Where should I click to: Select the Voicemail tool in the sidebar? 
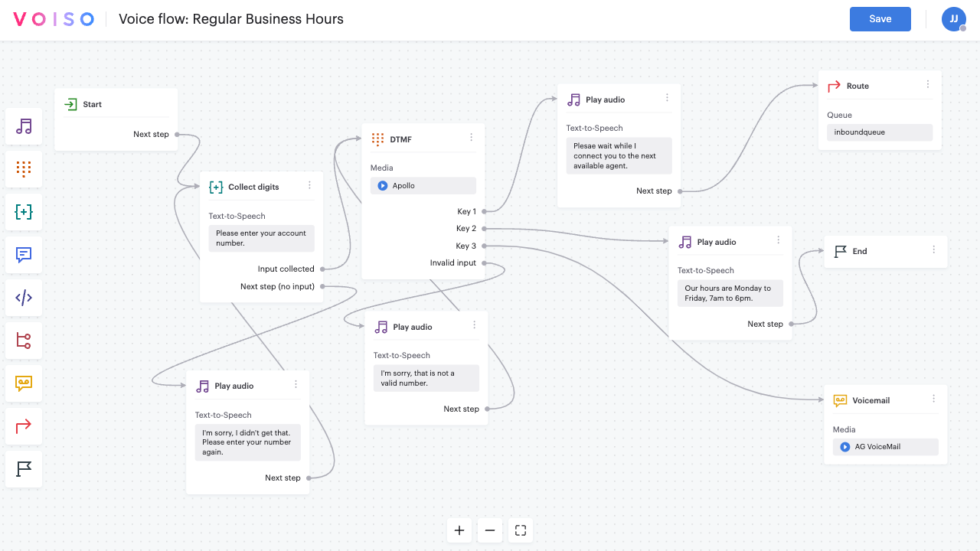24,383
